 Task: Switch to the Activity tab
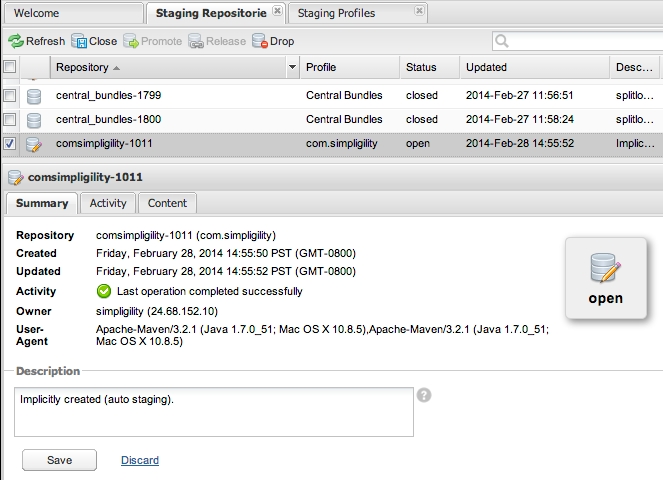point(108,203)
